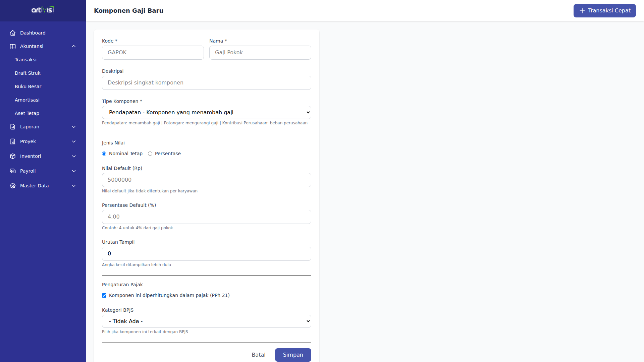Open the Buku Besar menu item
The height and width of the screenshot is (362, 644).
(28, 86)
